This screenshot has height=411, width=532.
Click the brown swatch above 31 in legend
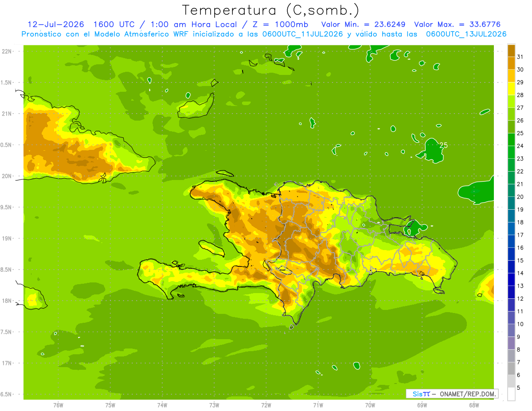(x=511, y=51)
